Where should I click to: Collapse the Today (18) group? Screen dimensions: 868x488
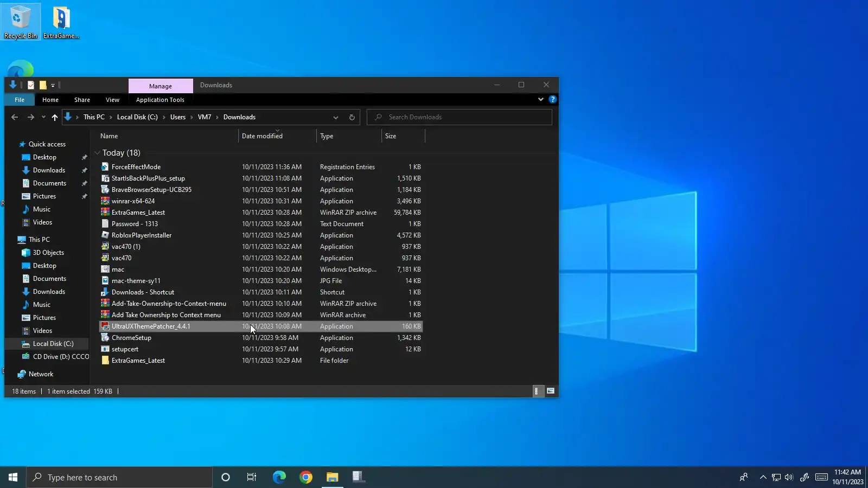point(97,153)
